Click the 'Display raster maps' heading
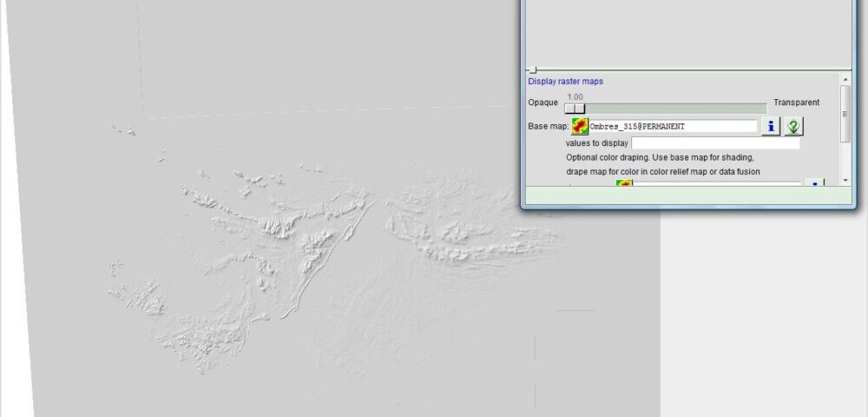 (565, 82)
